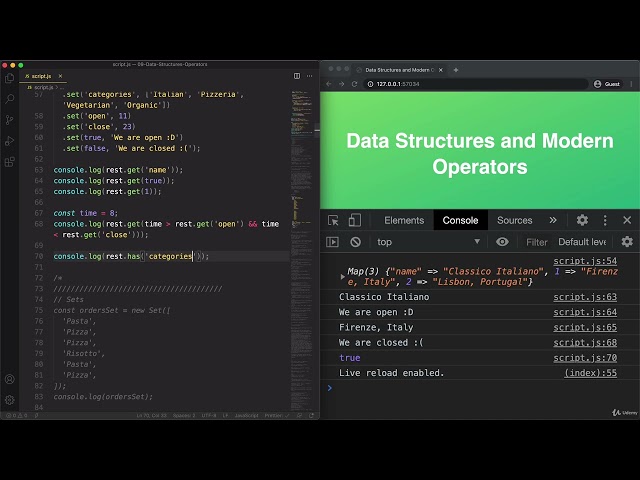
Task: Click script.js in the editor breadcrumb
Action: coord(44,87)
